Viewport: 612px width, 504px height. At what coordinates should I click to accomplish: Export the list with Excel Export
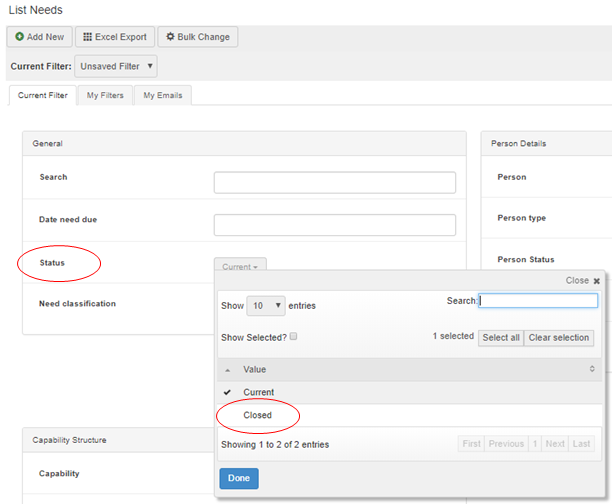[x=114, y=37]
